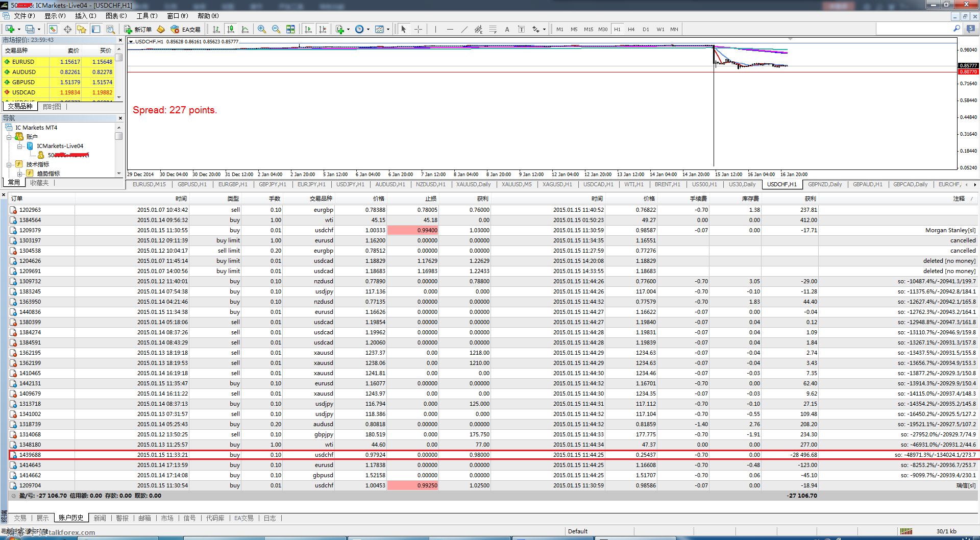The image size is (980, 540).
Task: Switch chart to MN timeframe
Action: [x=674, y=29]
